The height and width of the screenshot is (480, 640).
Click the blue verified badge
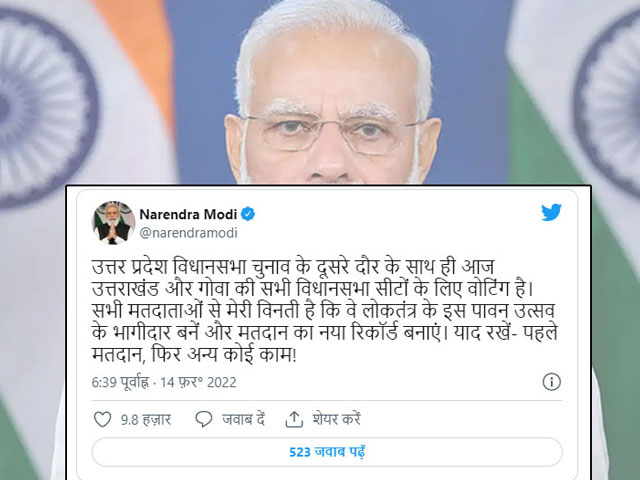click(247, 214)
